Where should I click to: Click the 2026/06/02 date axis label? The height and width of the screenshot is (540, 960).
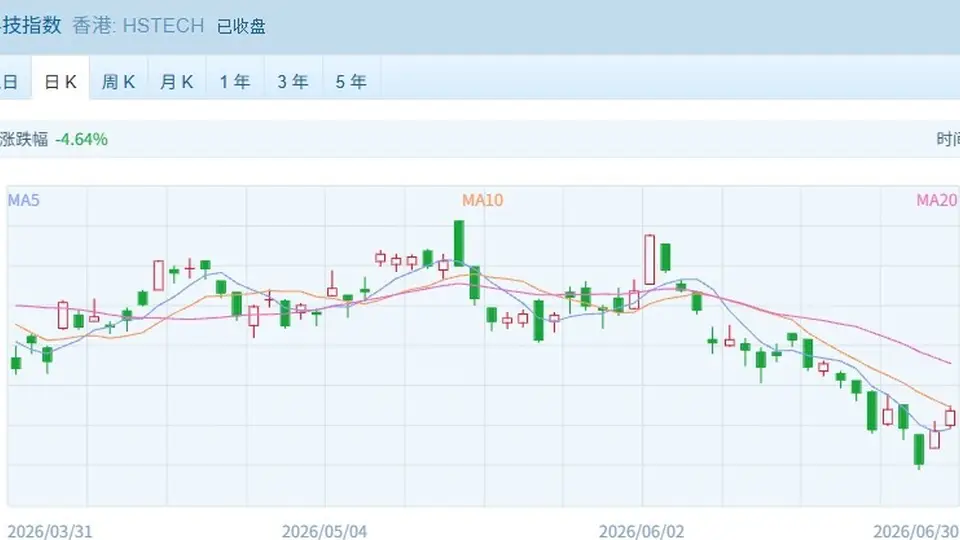[x=642, y=531]
